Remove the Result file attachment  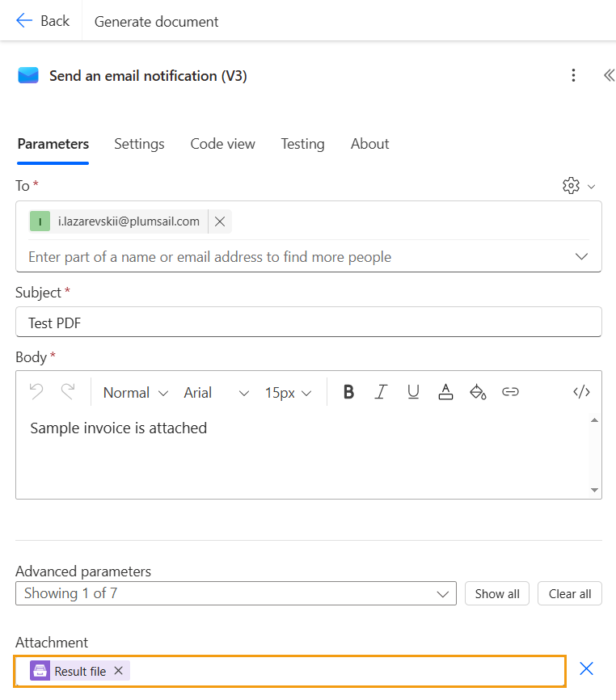pos(118,670)
